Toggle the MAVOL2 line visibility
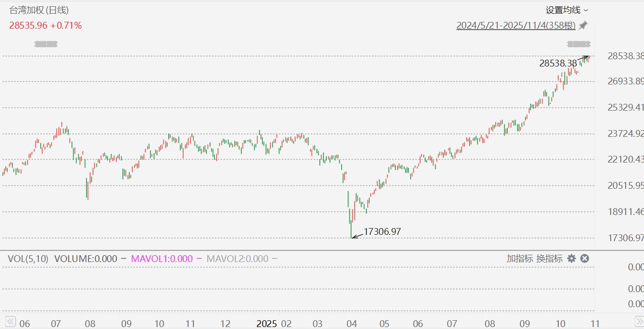 [237, 259]
